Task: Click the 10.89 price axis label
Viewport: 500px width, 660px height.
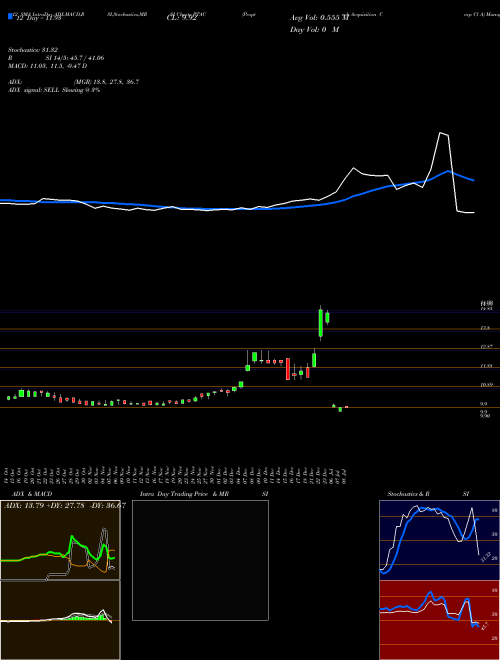Action: point(486,385)
